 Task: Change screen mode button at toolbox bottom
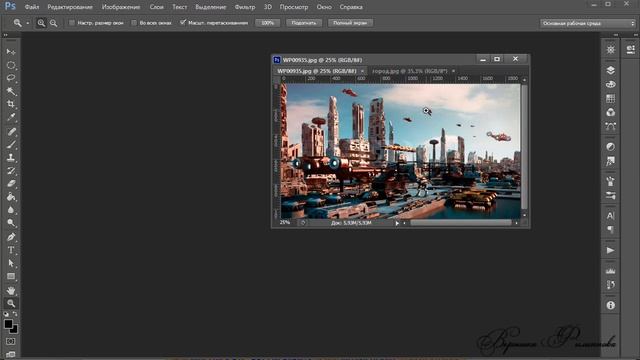pos(11,354)
